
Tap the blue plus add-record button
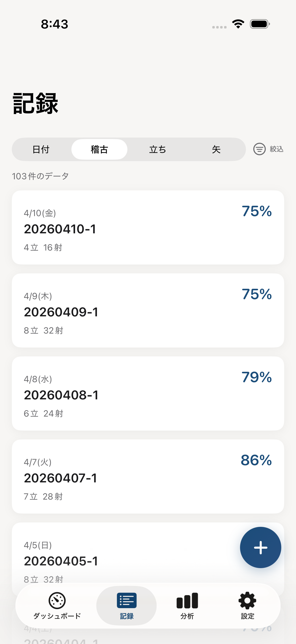pos(260,547)
